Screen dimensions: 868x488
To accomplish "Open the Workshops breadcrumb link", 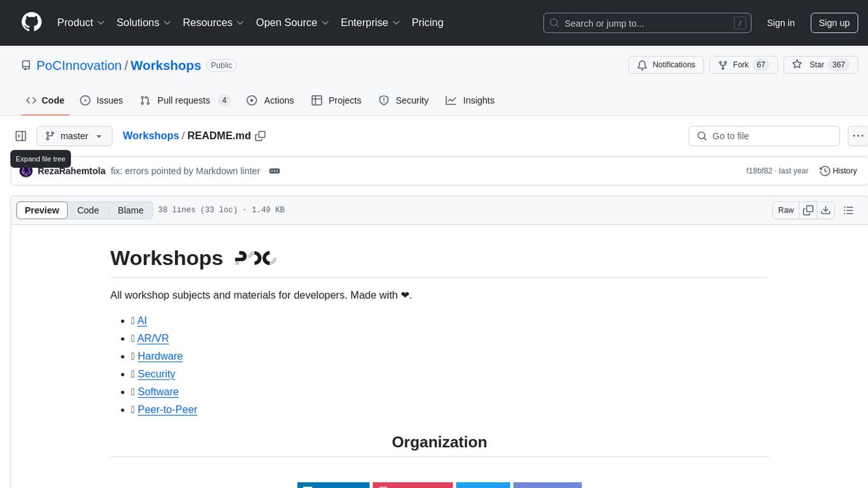I will pyautogui.click(x=151, y=135).
